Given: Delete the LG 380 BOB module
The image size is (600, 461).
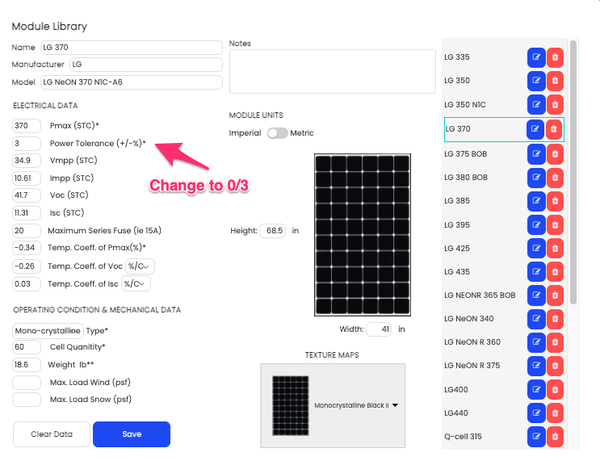Looking at the screenshot, I should [555, 177].
